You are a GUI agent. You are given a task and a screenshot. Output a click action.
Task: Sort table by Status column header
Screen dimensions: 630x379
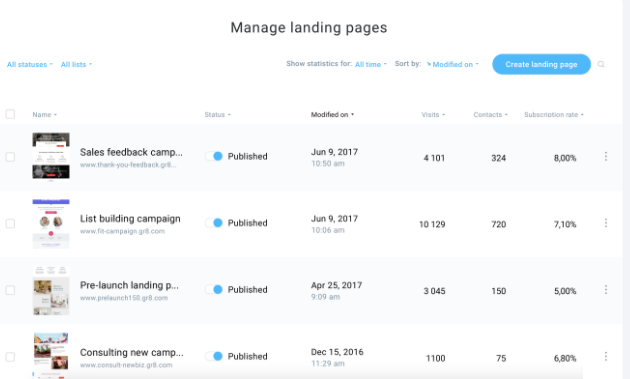click(x=217, y=115)
